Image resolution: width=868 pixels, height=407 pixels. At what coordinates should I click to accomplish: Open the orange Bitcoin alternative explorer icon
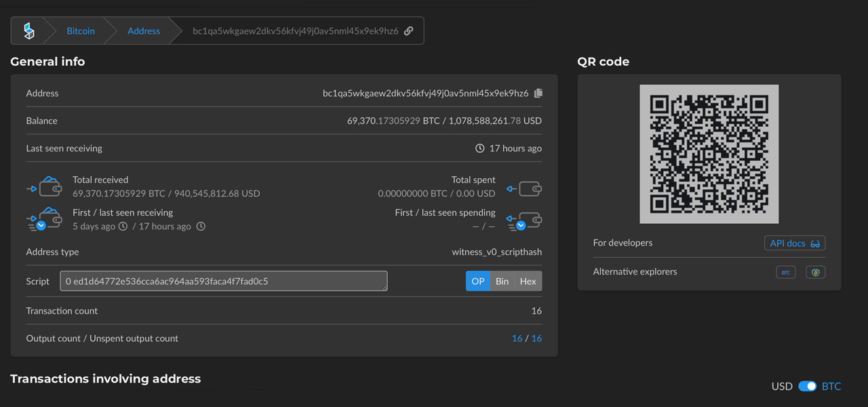coord(815,272)
